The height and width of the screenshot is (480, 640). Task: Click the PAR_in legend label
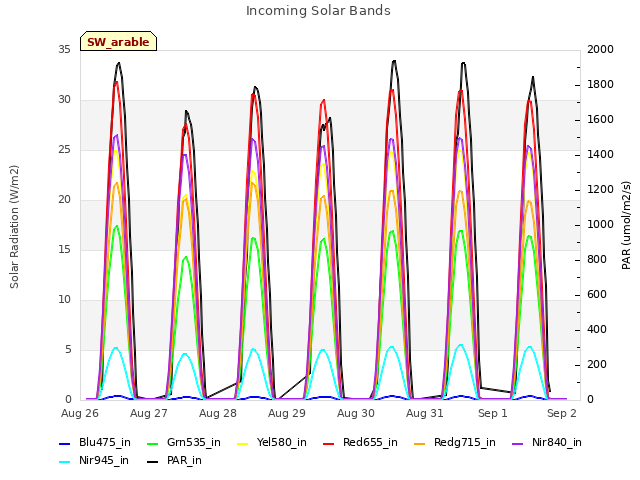click(184, 460)
